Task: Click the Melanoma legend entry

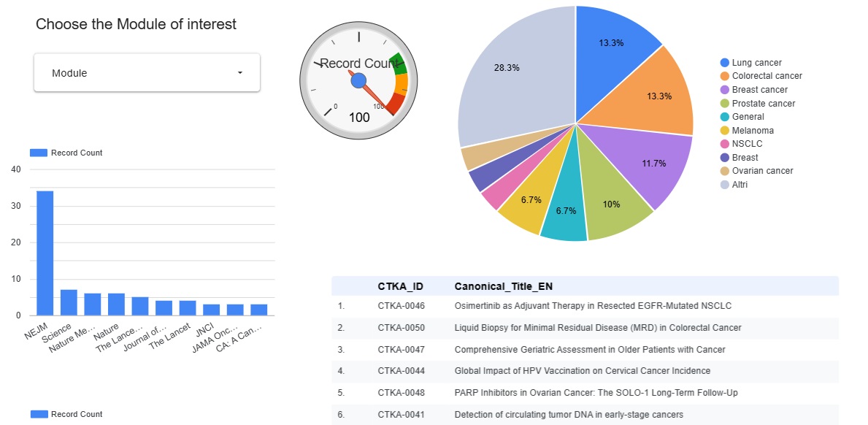Action: tap(752, 131)
